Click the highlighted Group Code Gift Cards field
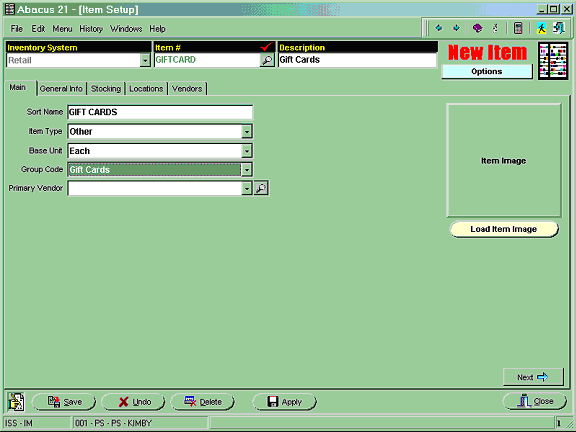This screenshot has height=432, width=576. [155, 170]
